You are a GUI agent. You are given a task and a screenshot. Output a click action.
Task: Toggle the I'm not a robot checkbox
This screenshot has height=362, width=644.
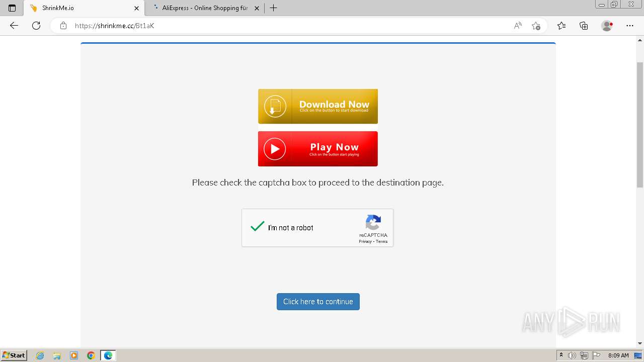(x=258, y=227)
